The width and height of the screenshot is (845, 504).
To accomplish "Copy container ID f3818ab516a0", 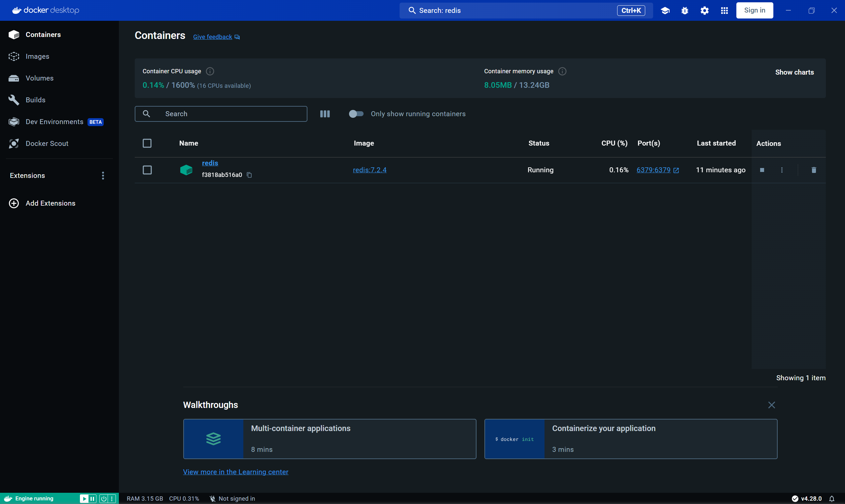I will [249, 175].
